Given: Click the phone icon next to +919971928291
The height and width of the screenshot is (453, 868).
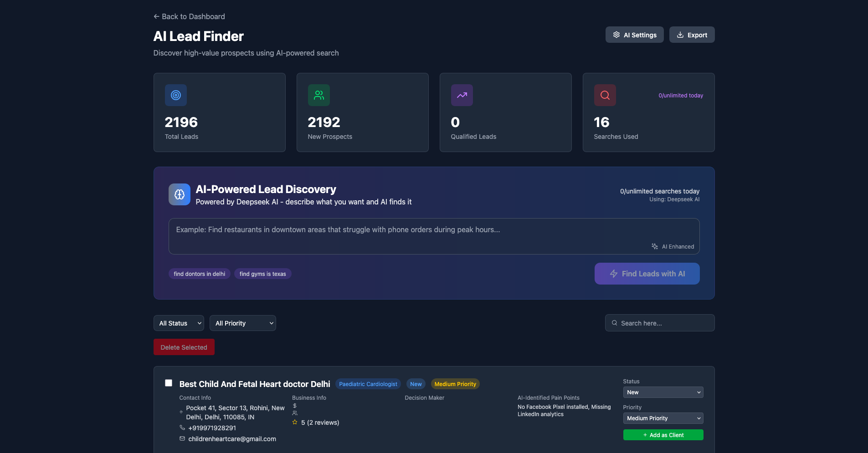Looking at the screenshot, I should tap(182, 428).
